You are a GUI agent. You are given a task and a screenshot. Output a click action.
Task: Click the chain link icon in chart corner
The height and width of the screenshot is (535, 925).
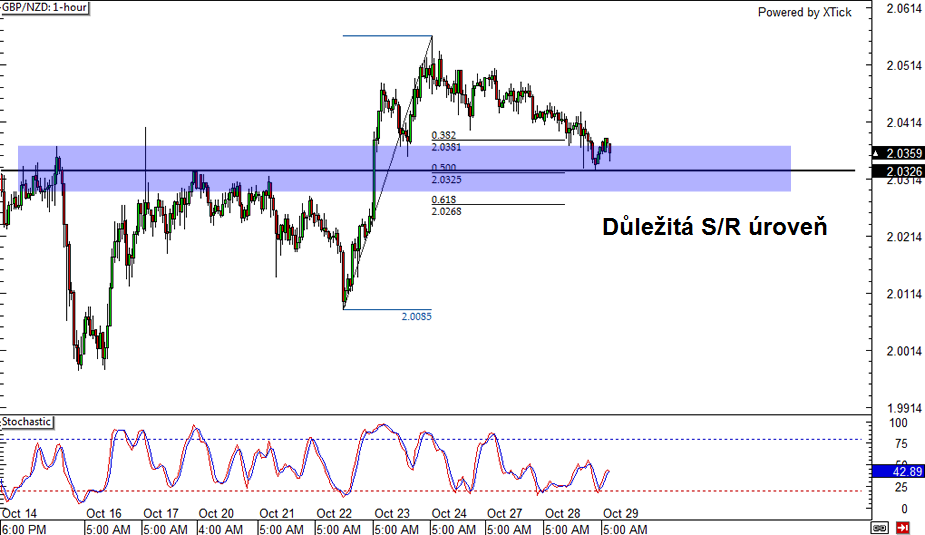coord(880,527)
